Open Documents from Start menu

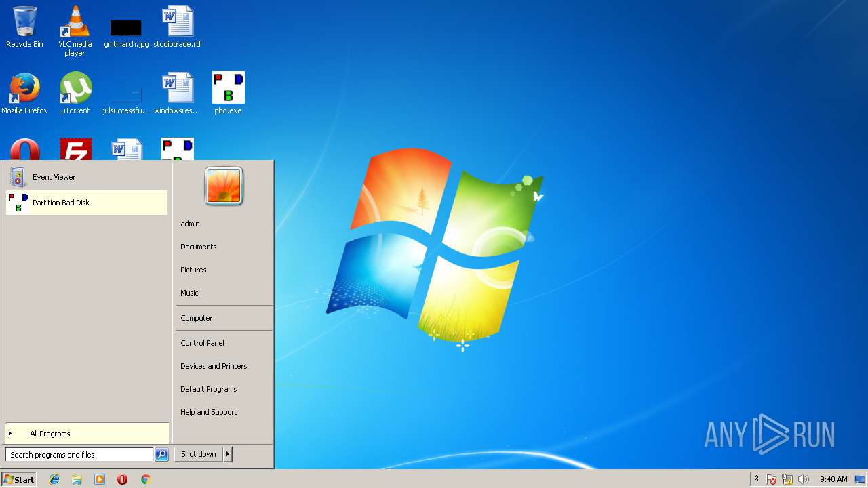pos(198,247)
